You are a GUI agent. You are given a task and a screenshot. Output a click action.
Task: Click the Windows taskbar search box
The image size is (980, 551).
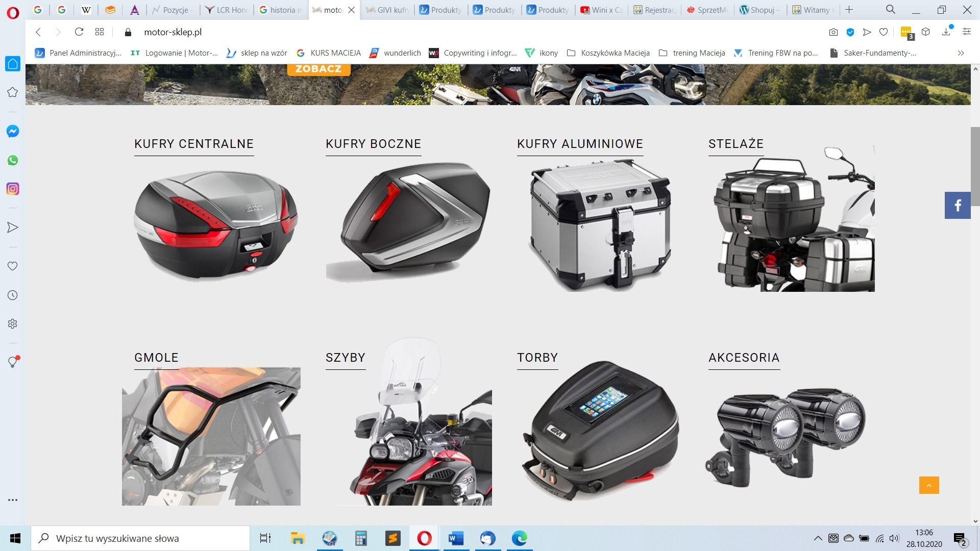pyautogui.click(x=140, y=538)
